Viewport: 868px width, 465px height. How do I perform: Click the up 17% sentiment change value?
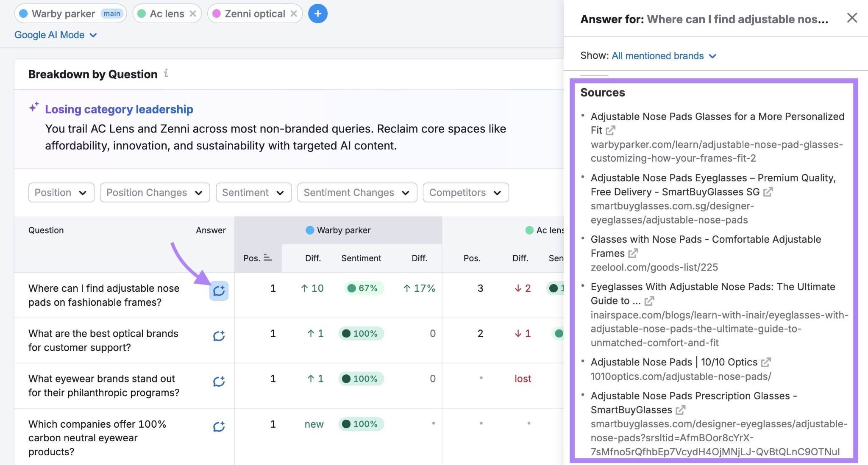[x=419, y=288]
